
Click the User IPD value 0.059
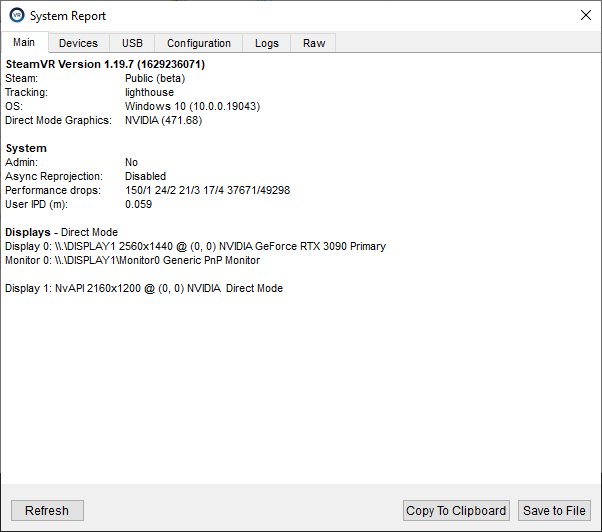[x=139, y=204]
